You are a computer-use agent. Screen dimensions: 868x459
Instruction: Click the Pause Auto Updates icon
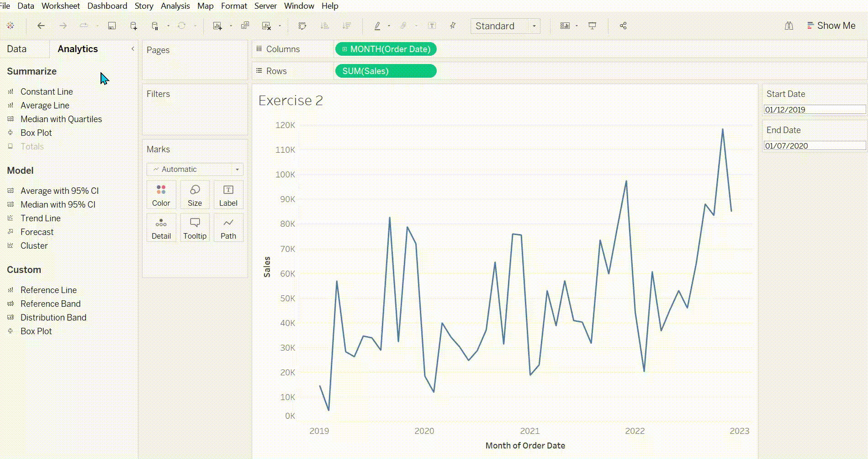click(x=155, y=26)
